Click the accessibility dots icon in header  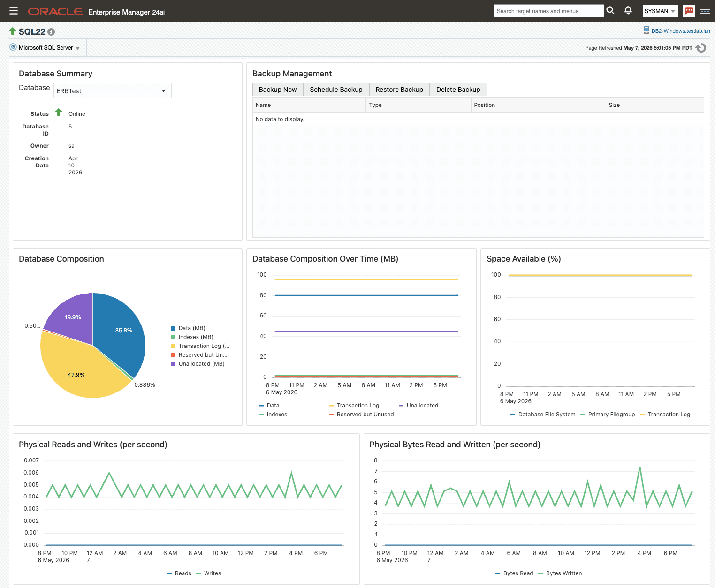[705, 11]
